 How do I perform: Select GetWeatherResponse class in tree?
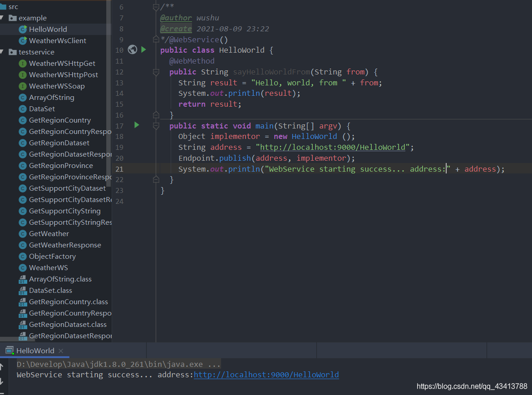click(65, 245)
